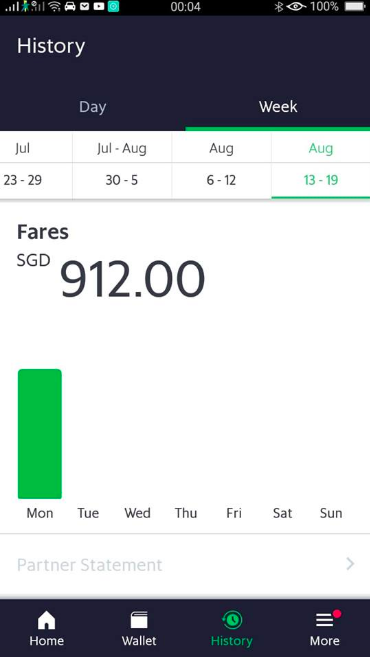This screenshot has height=657, width=370.
Task: Switch to the Day tab
Action: (x=93, y=107)
